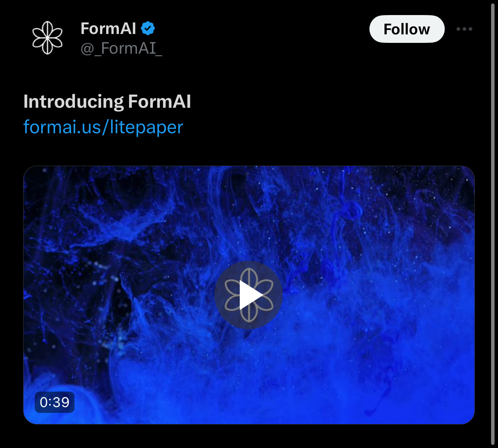Screen dimensions: 498x448
Task: Open the FormAI flower profile avatar
Action: point(47,37)
